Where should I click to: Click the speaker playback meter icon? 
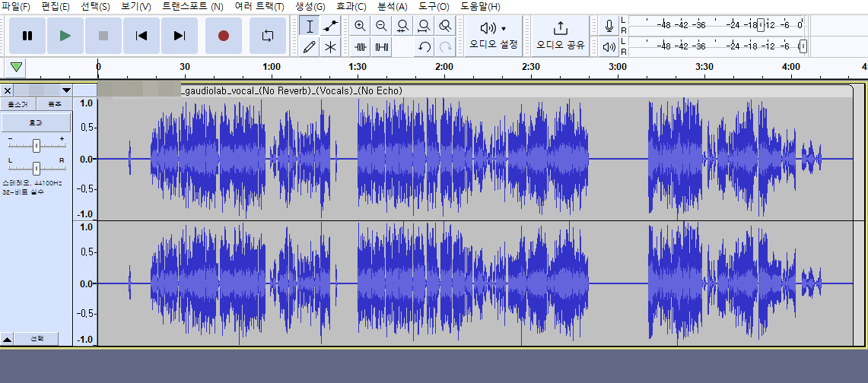pyautogui.click(x=609, y=47)
